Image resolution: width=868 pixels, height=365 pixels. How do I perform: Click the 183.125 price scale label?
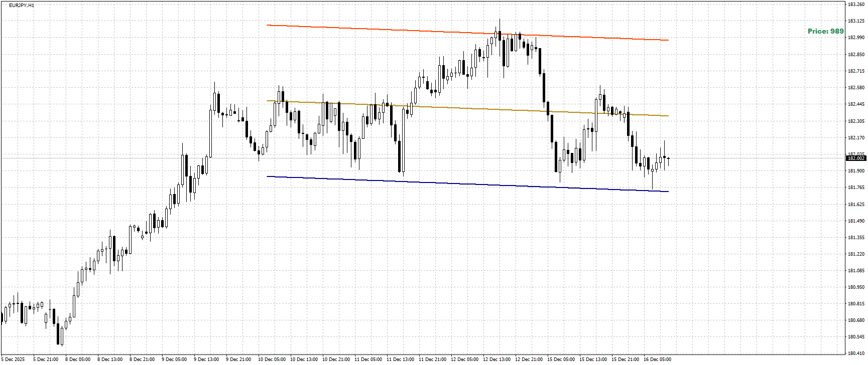(x=856, y=21)
